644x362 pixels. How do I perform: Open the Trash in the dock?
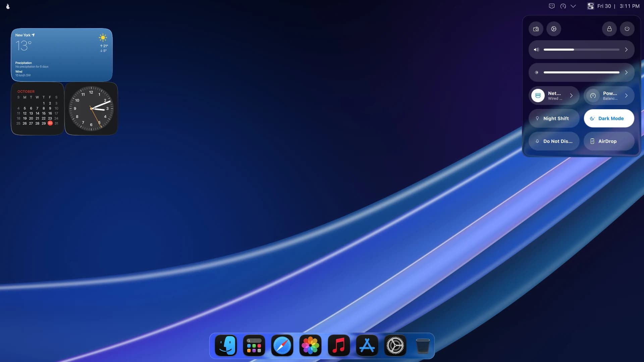[x=423, y=346]
